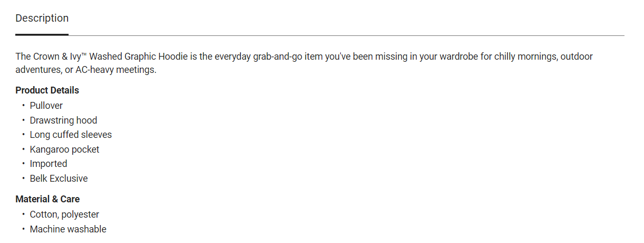Select the Cotton, polyester list item
The width and height of the screenshot is (644, 243).
pyautogui.click(x=64, y=214)
